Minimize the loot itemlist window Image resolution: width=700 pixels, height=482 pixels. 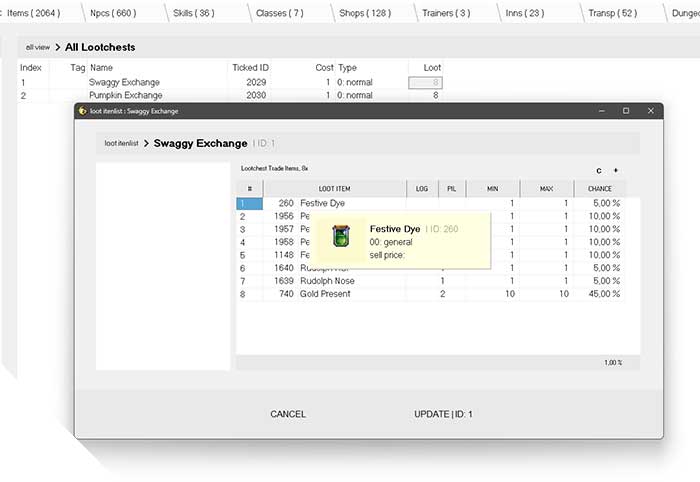(598, 111)
